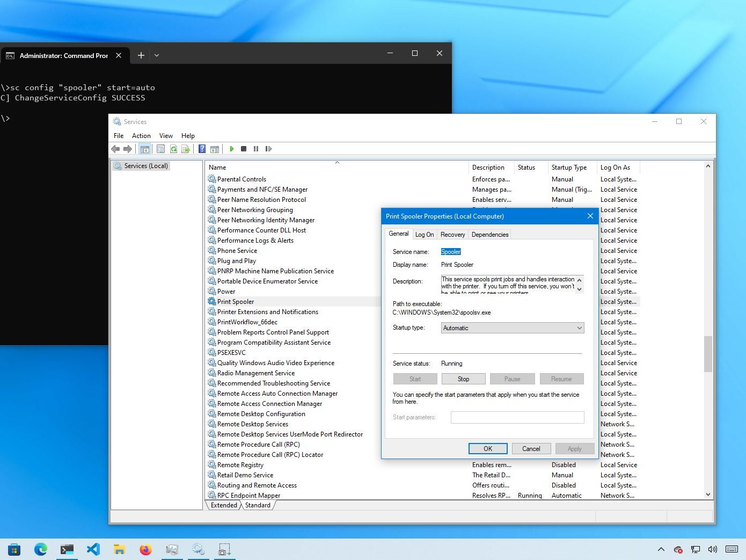Click the Refresh icon in Services toolbar

pos(173,149)
